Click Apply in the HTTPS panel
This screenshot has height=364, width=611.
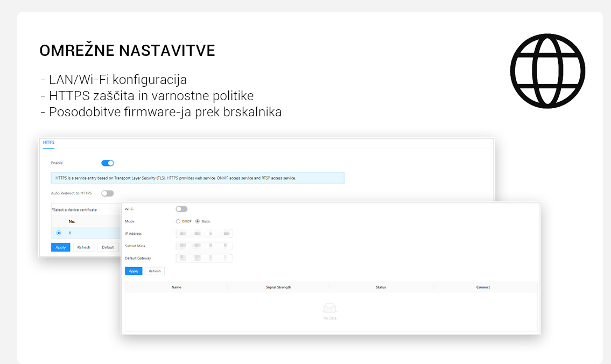point(60,247)
